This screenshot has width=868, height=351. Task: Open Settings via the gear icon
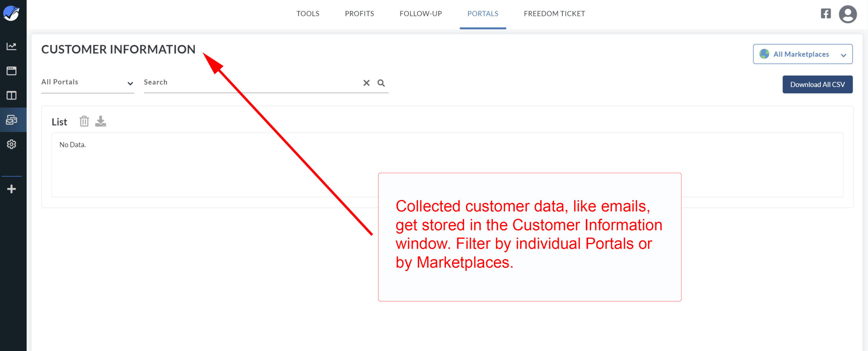coord(12,144)
